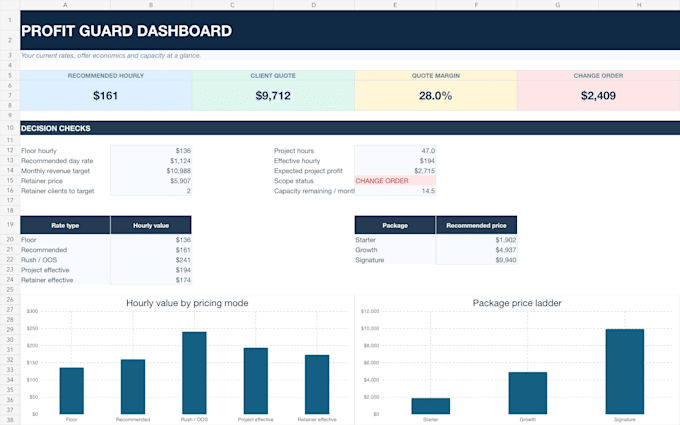Click the Hourly value table header
This screenshot has width=680, height=425.
(151, 226)
